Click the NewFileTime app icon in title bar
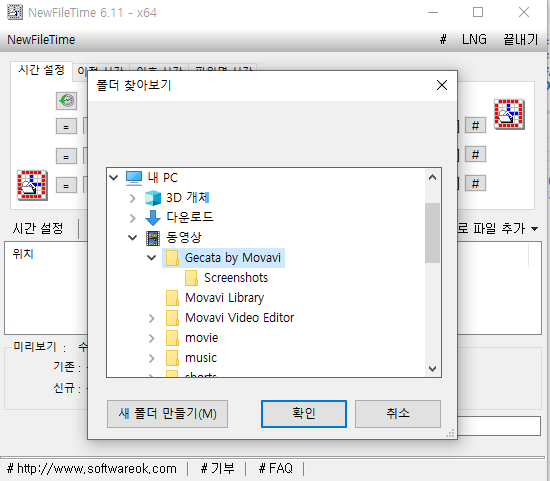The height and width of the screenshot is (481, 550). 15,12
